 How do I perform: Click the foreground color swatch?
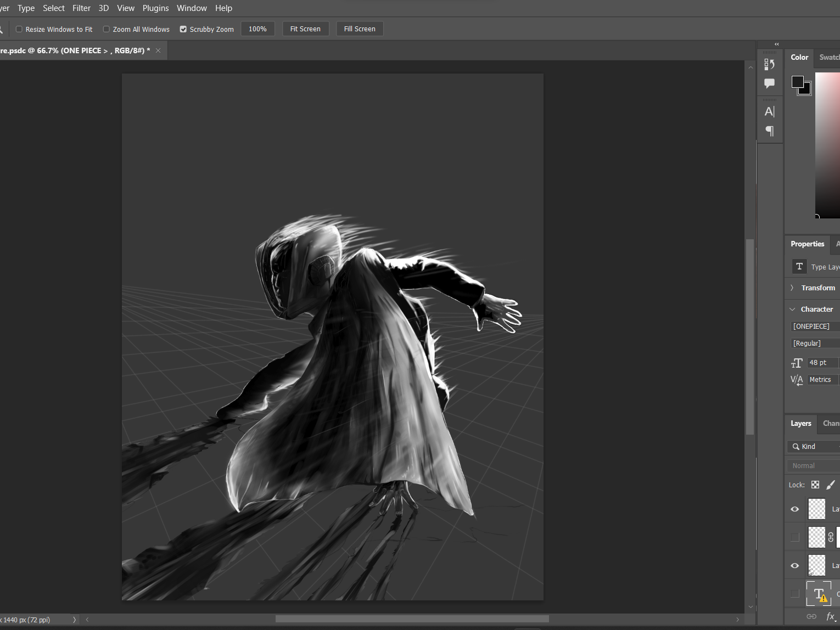pyautogui.click(x=797, y=82)
